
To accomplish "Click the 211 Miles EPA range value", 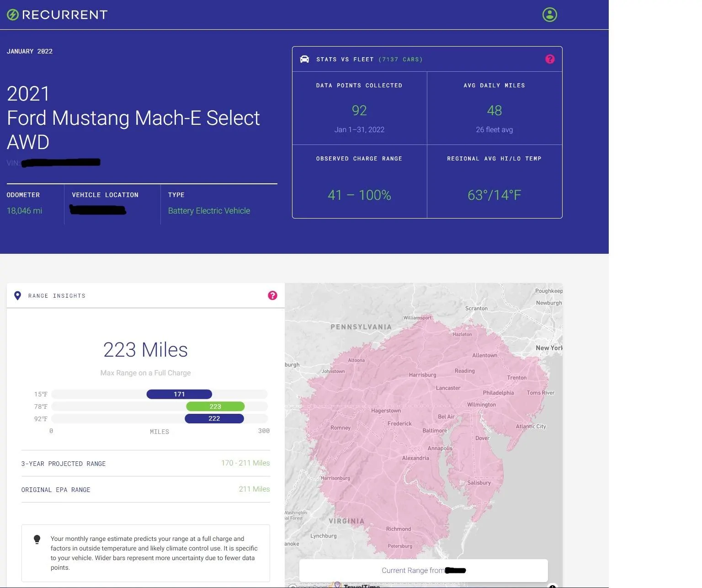I will pos(254,489).
